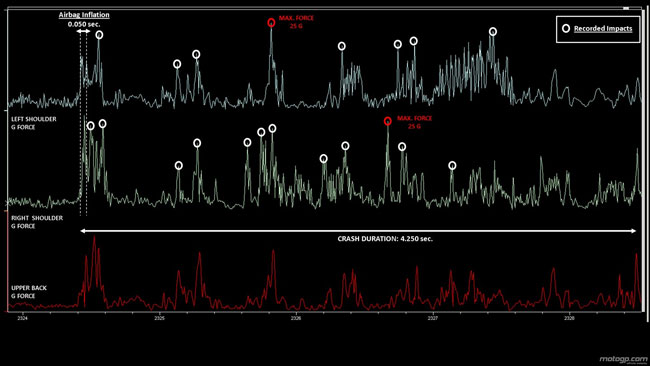Click the 'CRASH DURATION: 4.250 sec.' text

pos(385,239)
